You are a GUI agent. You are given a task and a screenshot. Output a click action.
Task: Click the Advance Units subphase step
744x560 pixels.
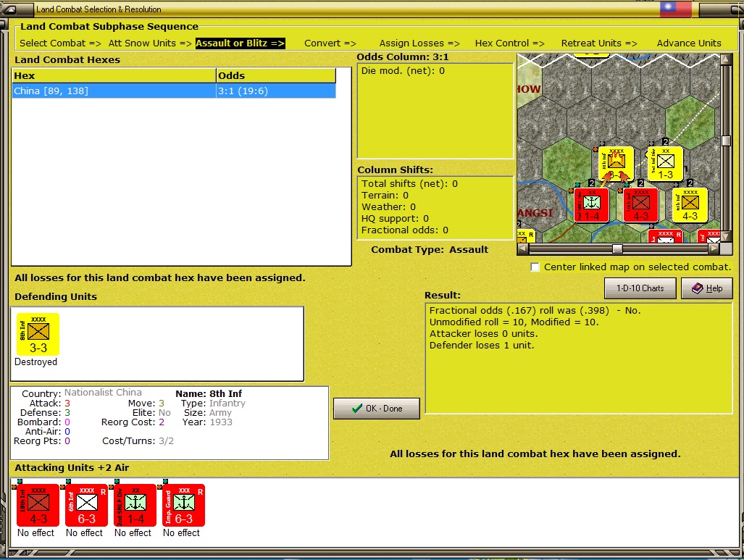(x=689, y=43)
